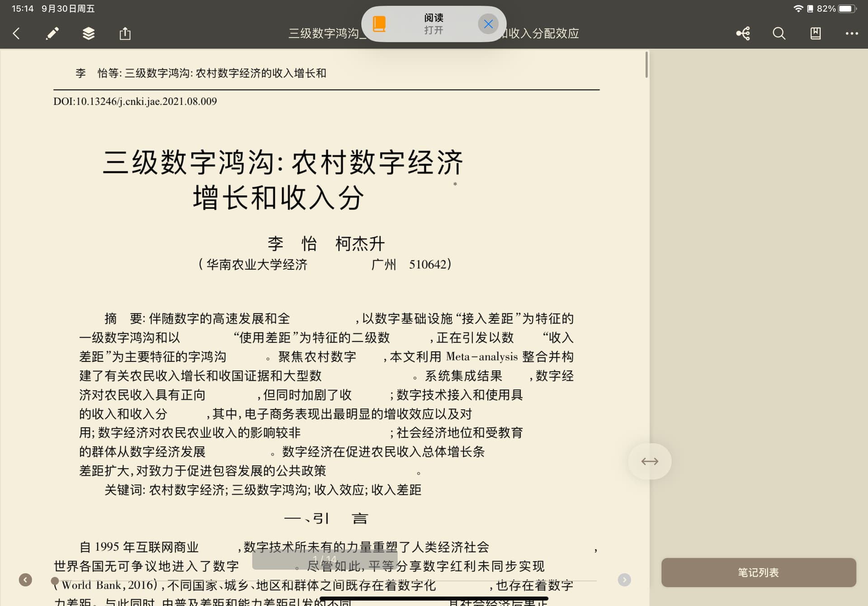Tap postal code 510642
The width and height of the screenshot is (868, 606).
(x=428, y=264)
